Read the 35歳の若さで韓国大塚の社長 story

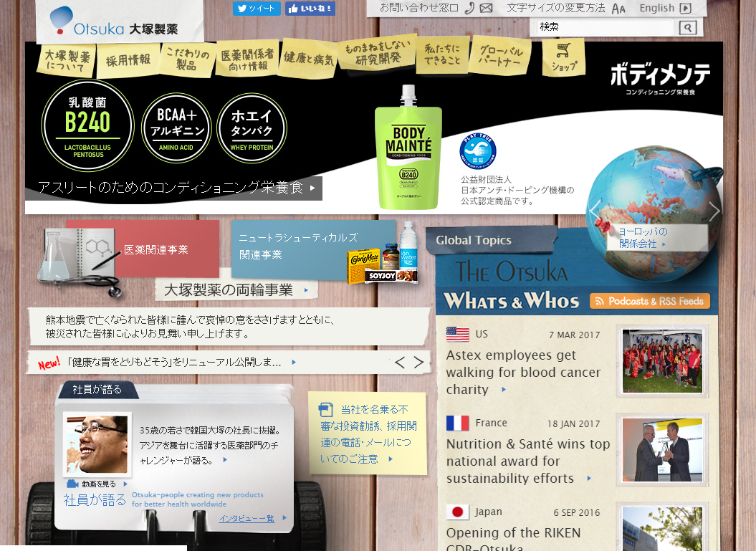[210, 446]
